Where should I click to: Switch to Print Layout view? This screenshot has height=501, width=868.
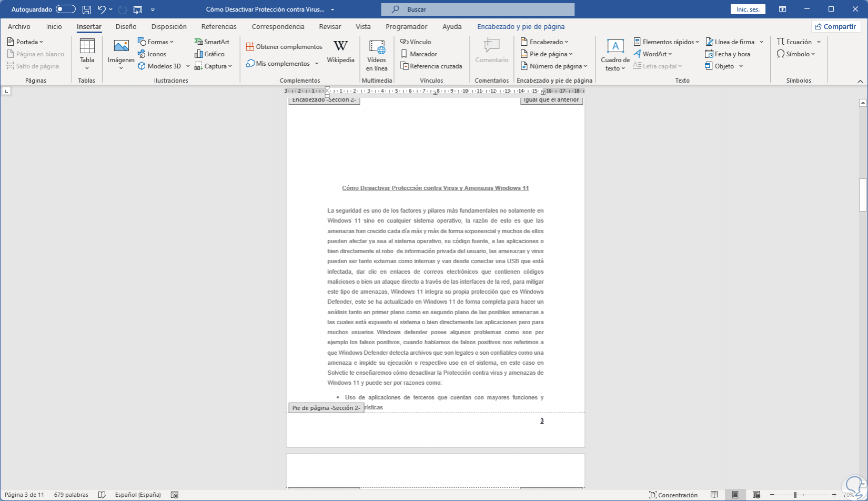(x=735, y=495)
